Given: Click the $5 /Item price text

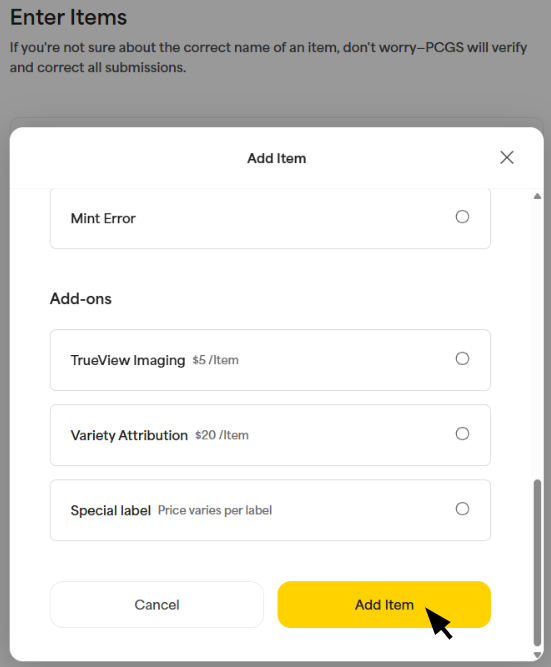Looking at the screenshot, I should (x=215, y=360).
